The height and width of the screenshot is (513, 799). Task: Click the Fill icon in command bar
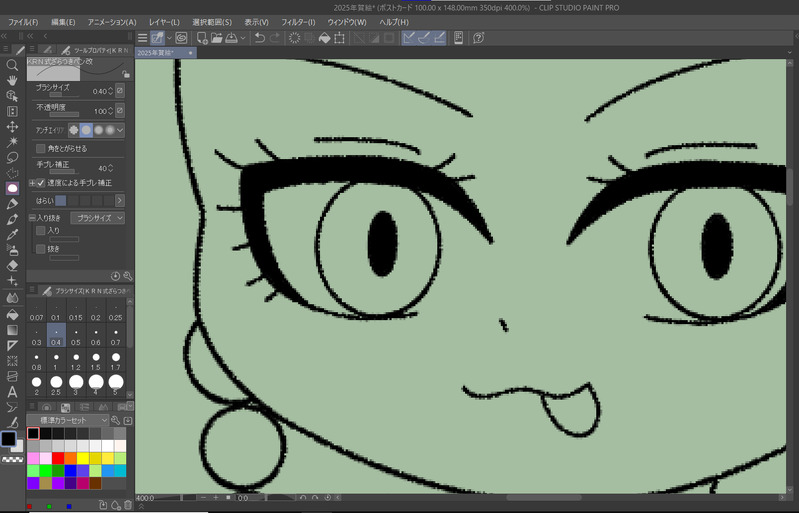pos(325,38)
